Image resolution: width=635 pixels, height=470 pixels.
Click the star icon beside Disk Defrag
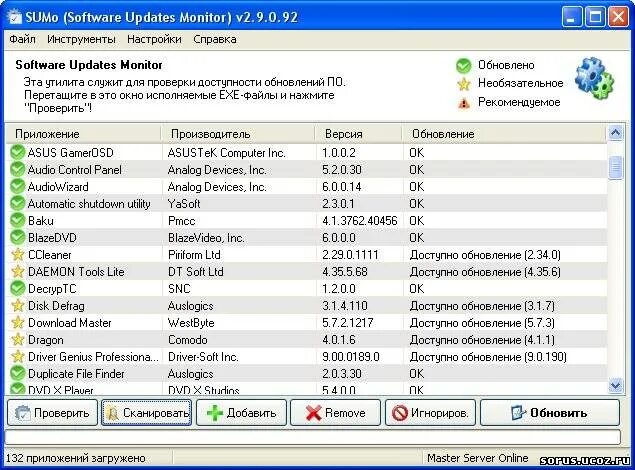tap(17, 306)
